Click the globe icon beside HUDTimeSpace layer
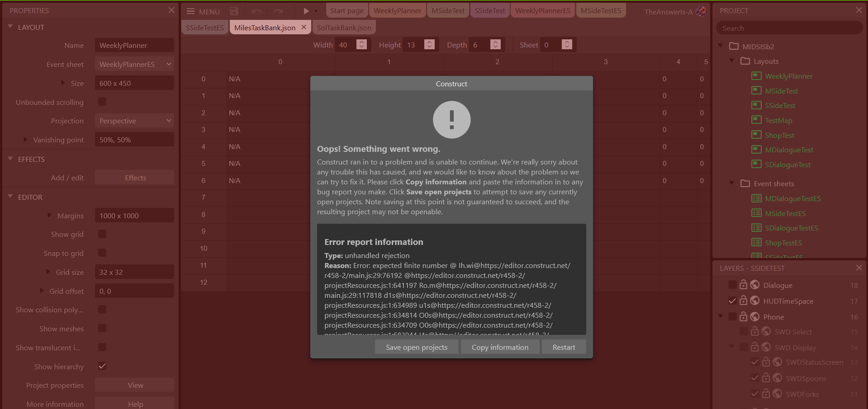 [x=754, y=301]
